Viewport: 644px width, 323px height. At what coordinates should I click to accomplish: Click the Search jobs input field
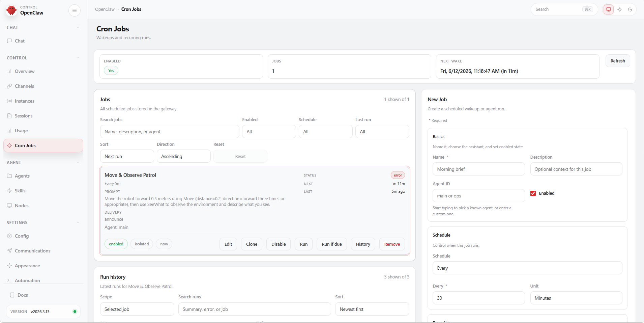170,132
